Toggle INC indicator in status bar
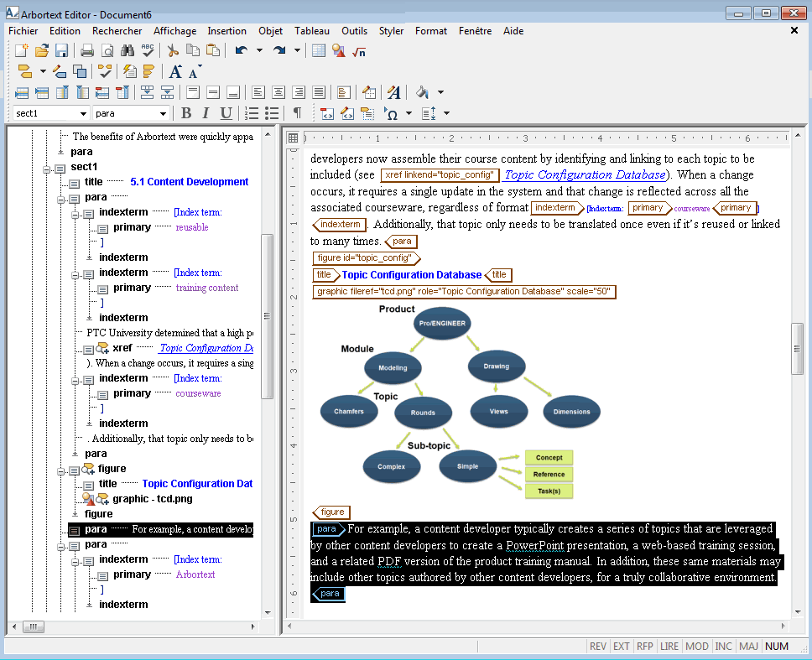812x660 pixels. [x=723, y=646]
